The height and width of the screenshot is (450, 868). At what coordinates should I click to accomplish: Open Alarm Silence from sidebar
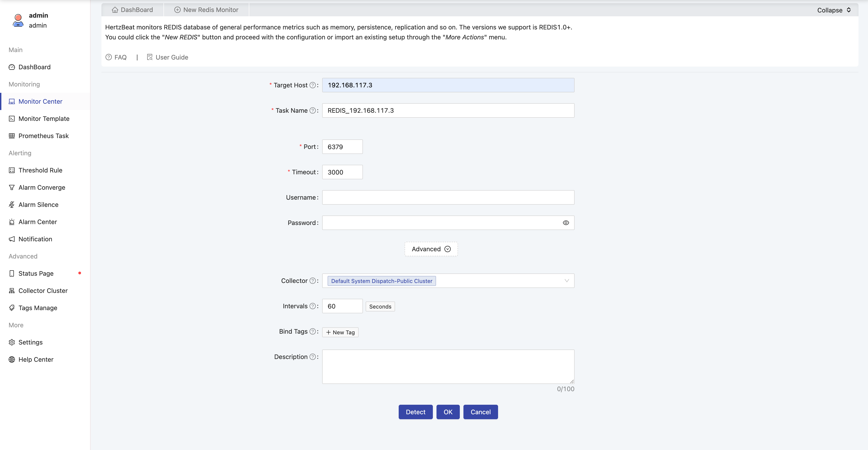(x=38, y=204)
